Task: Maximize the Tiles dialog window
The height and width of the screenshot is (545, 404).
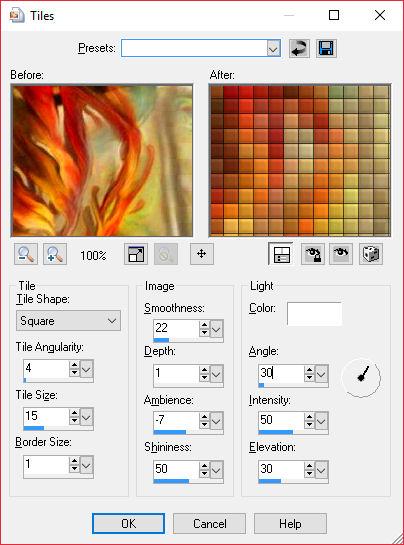Action: point(334,15)
